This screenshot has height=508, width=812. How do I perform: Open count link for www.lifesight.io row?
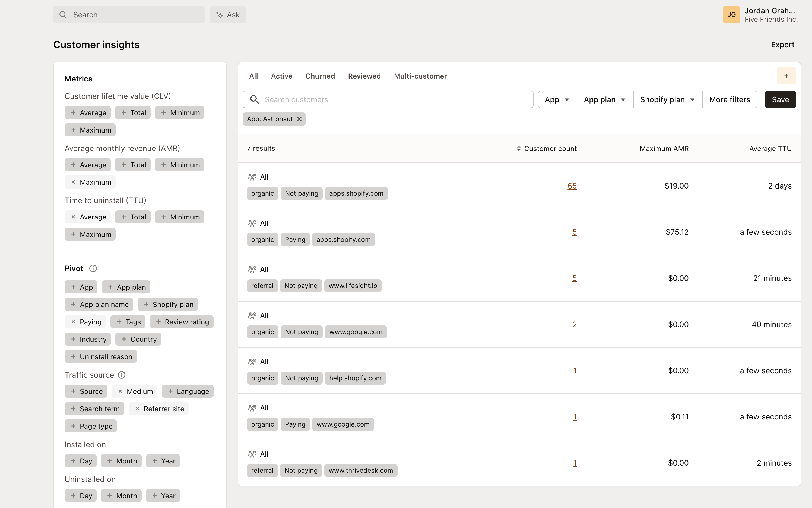(x=575, y=278)
